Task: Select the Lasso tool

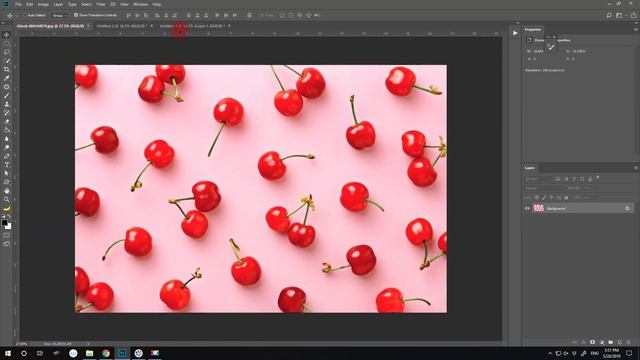Action: tap(7, 52)
